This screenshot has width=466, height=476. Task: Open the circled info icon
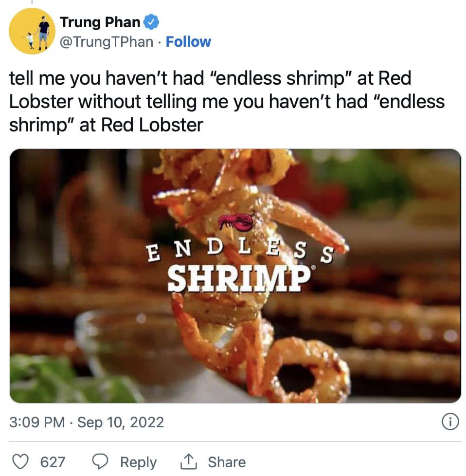450,421
